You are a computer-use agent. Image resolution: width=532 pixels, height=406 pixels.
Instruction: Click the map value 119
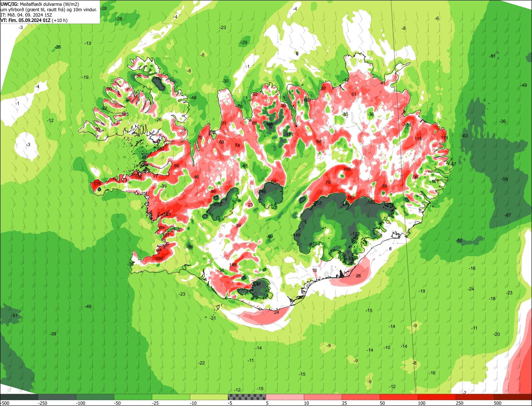444,137
